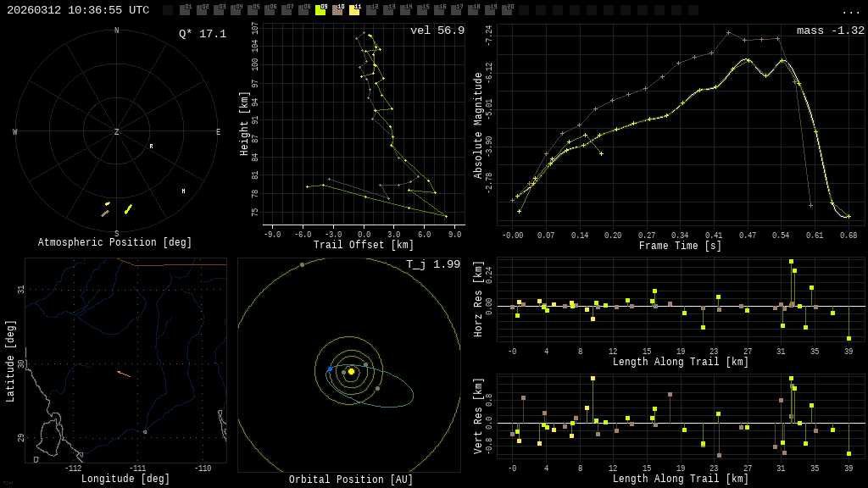Select station 20 square
Screen dimensions: 868x488
(x=505, y=10)
